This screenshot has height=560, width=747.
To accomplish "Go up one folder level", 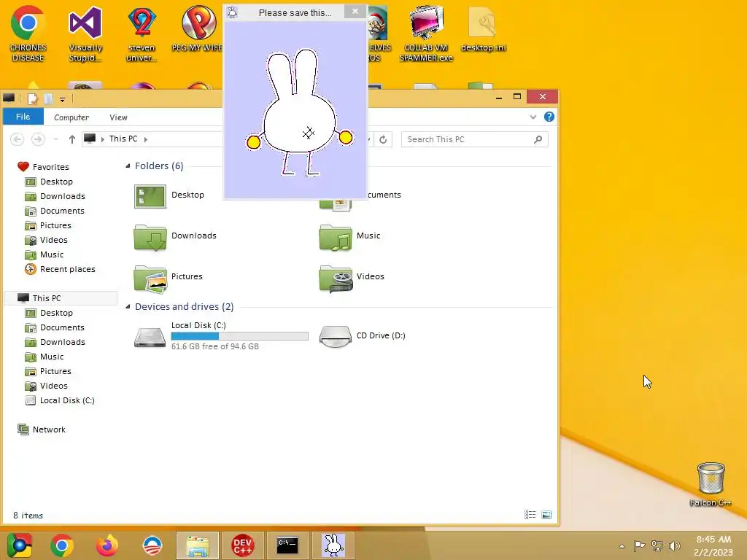I will (x=72, y=139).
